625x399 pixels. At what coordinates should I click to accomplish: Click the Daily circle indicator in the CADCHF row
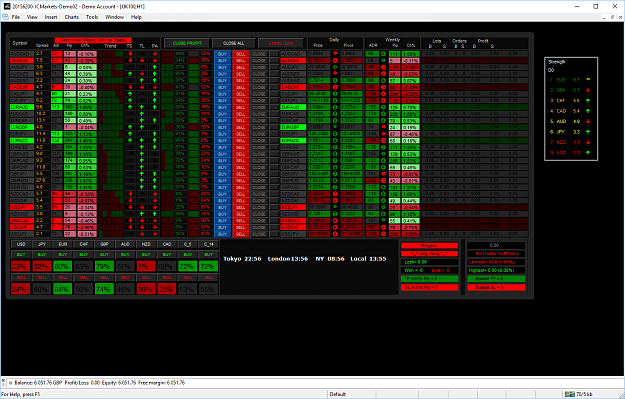[x=335, y=87]
